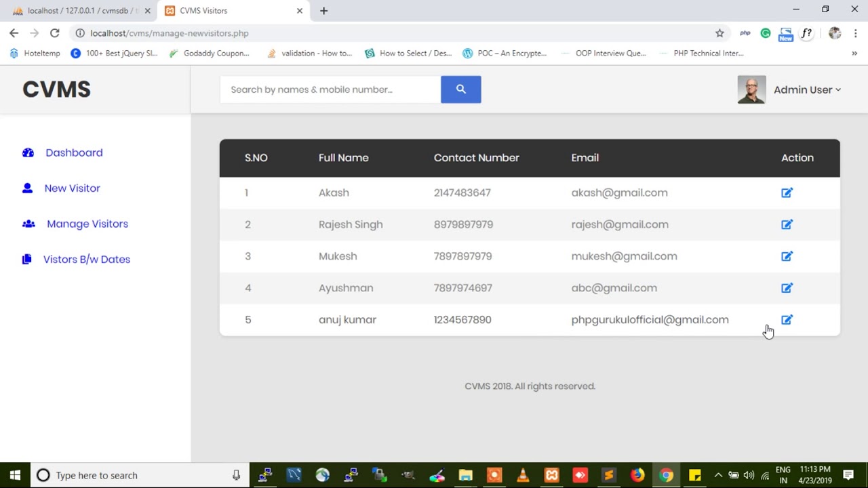Click contact number 8979897979

tap(463, 224)
